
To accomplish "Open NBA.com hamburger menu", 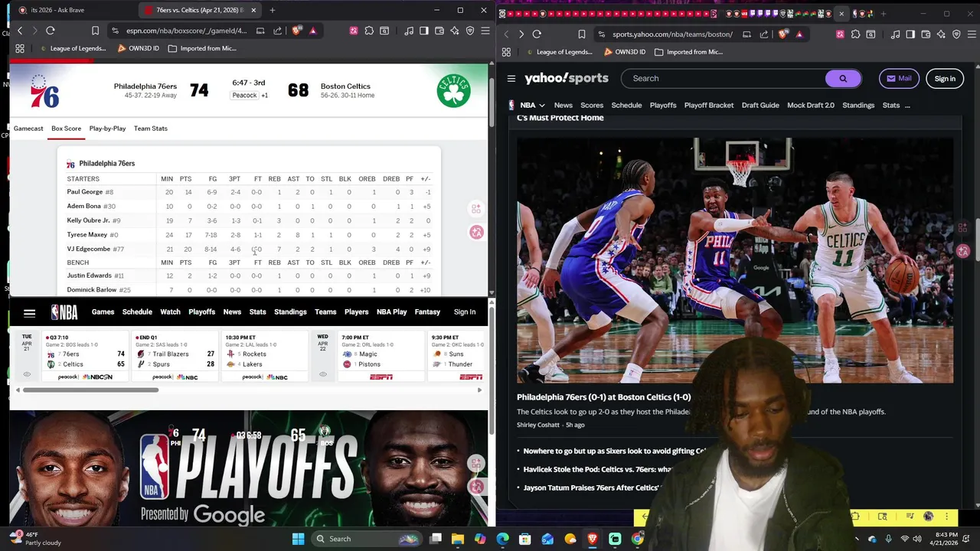I will coord(29,312).
